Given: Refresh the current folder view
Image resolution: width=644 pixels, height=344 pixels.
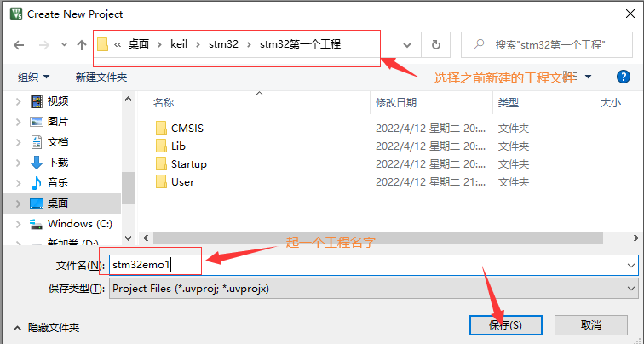Looking at the screenshot, I should tap(436, 44).
